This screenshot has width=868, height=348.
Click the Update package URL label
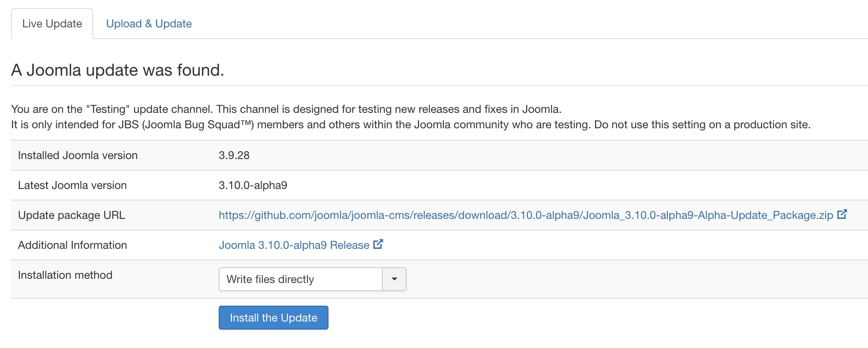click(71, 215)
